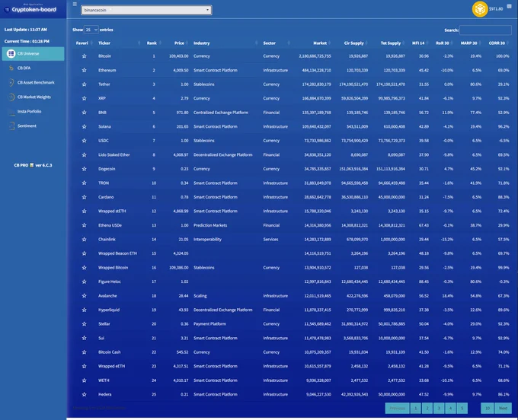Open the Sentiment page
Screen dimensions: 518x420
(27, 126)
